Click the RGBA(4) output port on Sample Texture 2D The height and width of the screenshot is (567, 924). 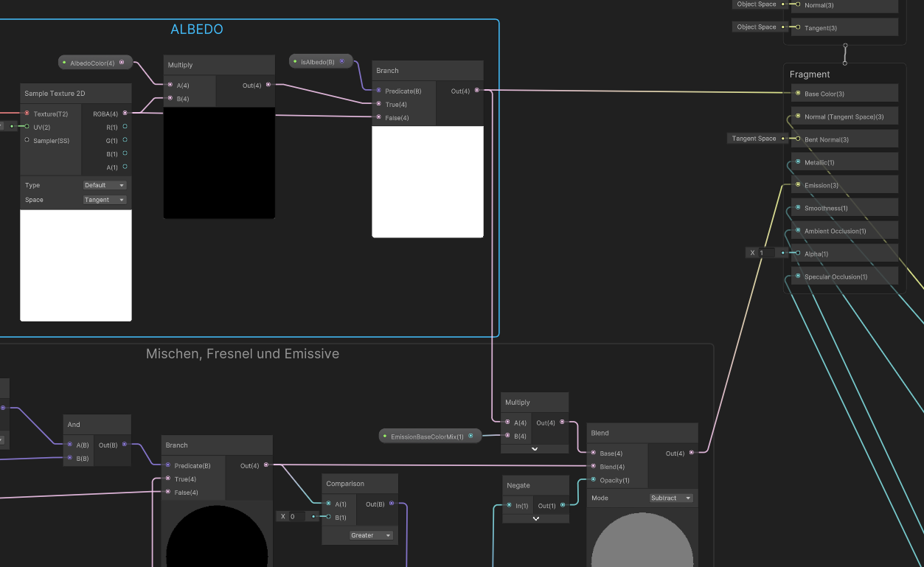click(125, 114)
